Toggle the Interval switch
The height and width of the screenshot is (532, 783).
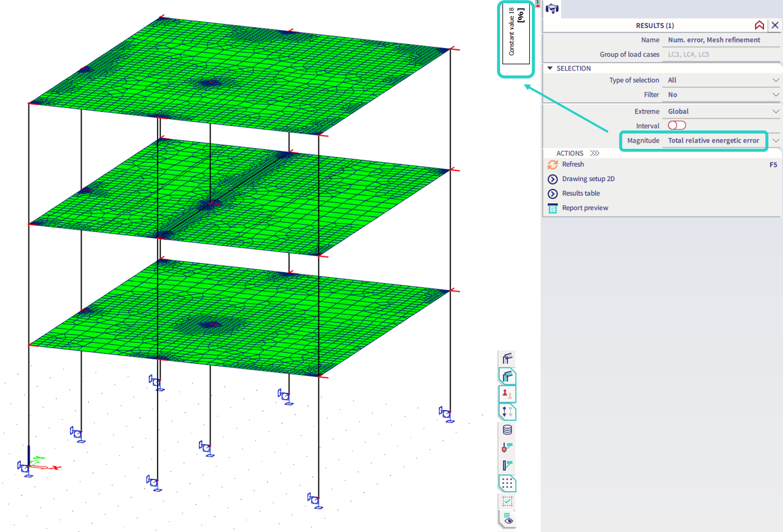tap(677, 125)
